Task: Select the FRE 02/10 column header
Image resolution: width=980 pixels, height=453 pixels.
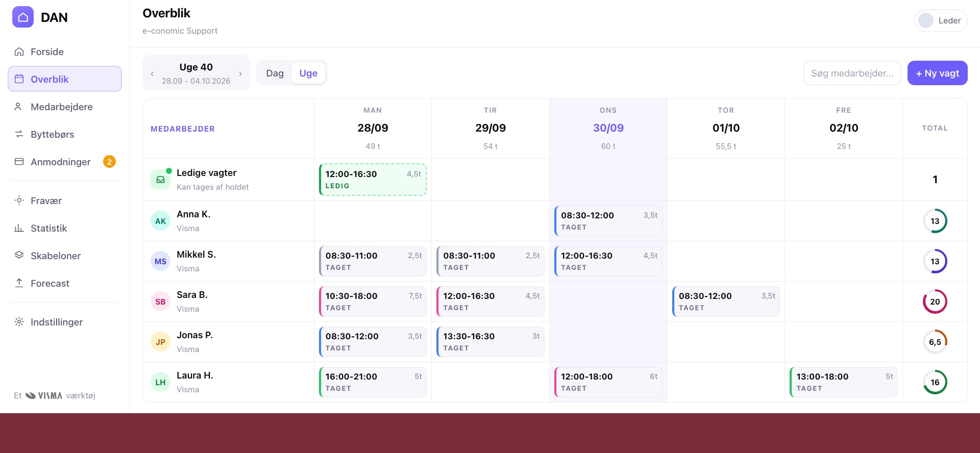Action: pyautogui.click(x=843, y=128)
